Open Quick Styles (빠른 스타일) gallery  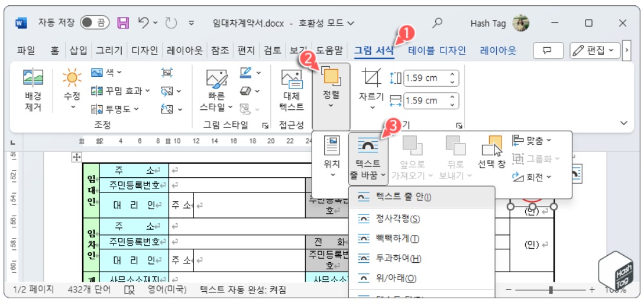(216, 90)
